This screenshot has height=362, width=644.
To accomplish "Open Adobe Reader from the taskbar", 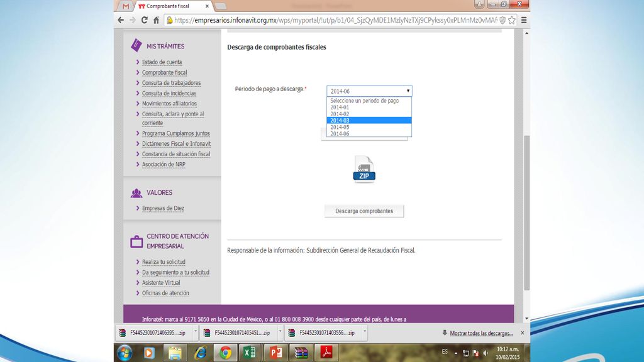I will (326, 353).
